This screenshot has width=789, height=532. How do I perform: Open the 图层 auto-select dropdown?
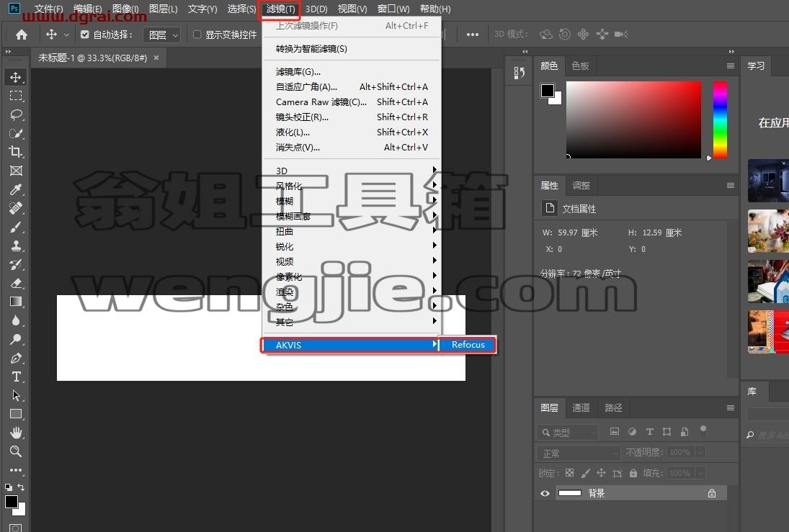[161, 35]
